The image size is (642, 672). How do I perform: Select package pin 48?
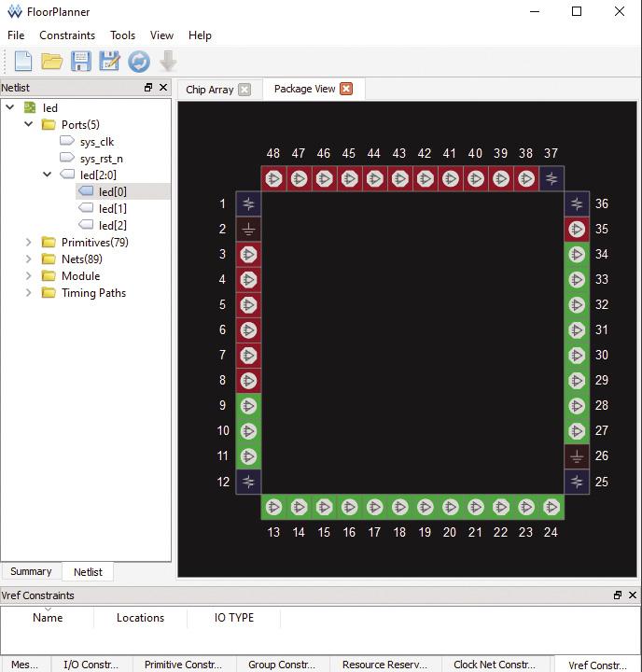pyautogui.click(x=273, y=178)
